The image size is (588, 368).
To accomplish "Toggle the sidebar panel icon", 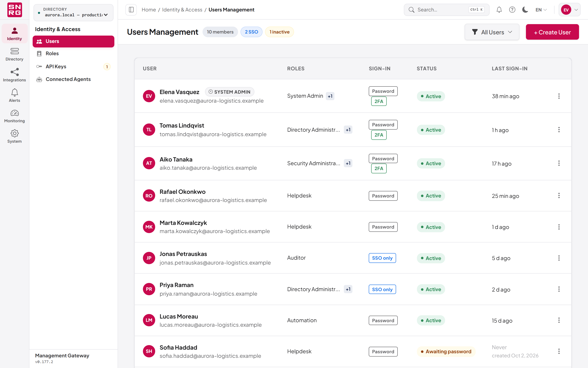I will 131,10.
